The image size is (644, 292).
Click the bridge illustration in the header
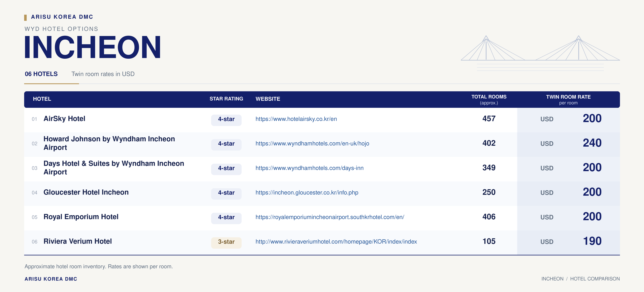click(540, 53)
